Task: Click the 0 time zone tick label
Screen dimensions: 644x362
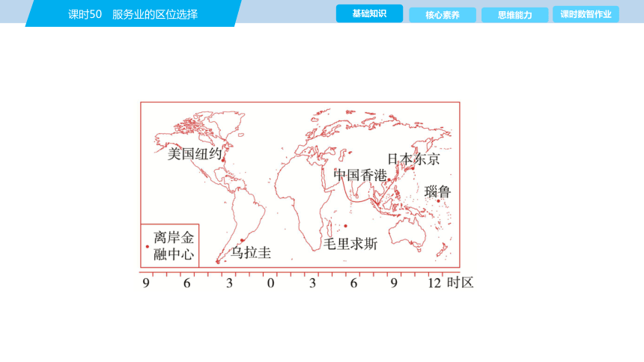Action: pos(270,283)
